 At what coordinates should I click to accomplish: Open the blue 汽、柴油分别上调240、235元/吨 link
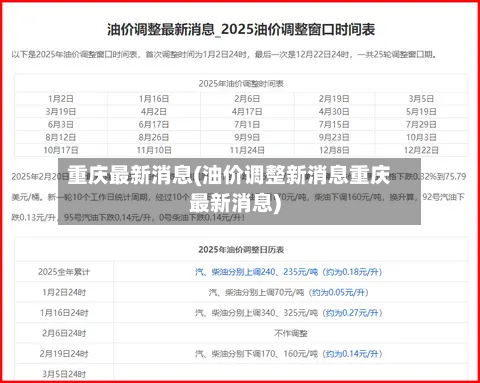coord(256,272)
